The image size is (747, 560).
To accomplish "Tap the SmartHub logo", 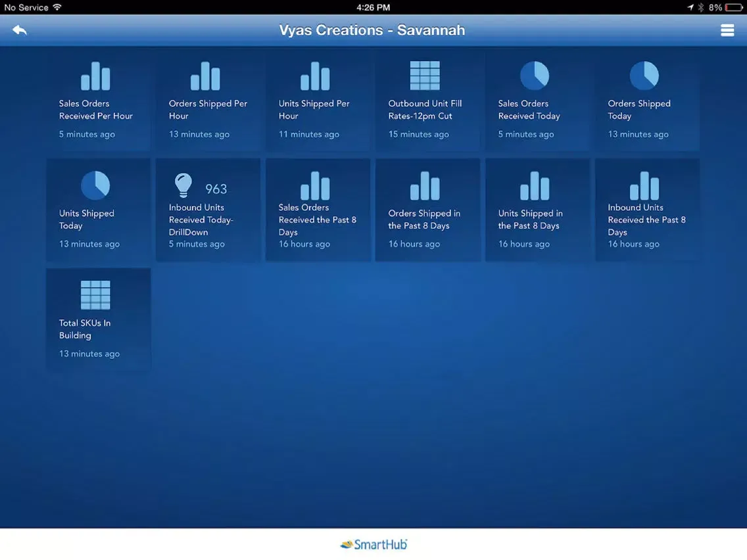I will 373,544.
